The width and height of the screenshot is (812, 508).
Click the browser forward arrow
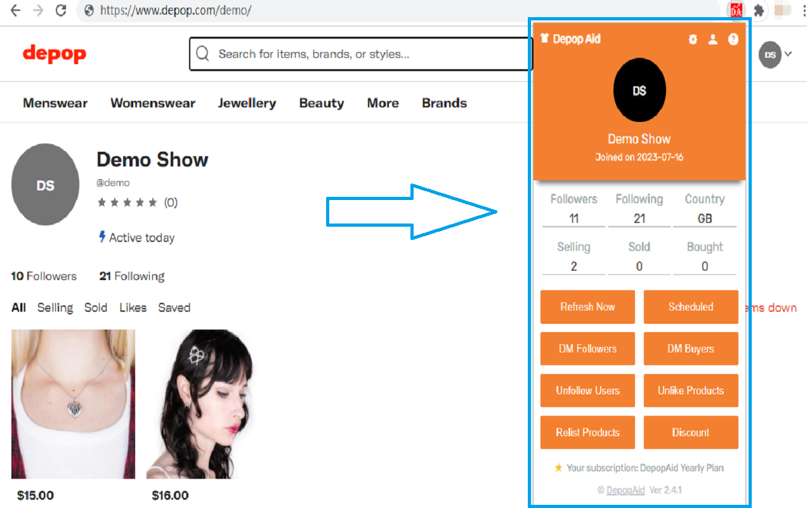tap(38, 10)
